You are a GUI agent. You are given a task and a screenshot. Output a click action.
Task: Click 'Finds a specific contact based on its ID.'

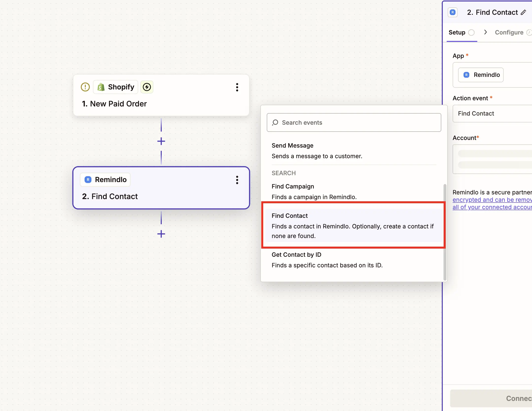[327, 265]
